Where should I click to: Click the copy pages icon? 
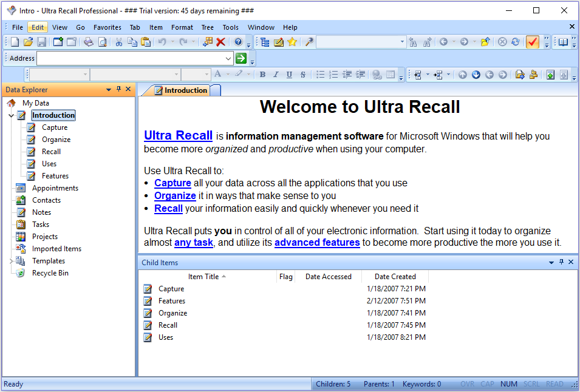132,42
